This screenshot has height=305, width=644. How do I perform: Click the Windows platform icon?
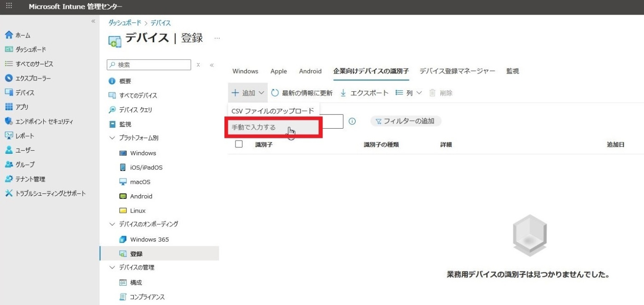tap(123, 153)
